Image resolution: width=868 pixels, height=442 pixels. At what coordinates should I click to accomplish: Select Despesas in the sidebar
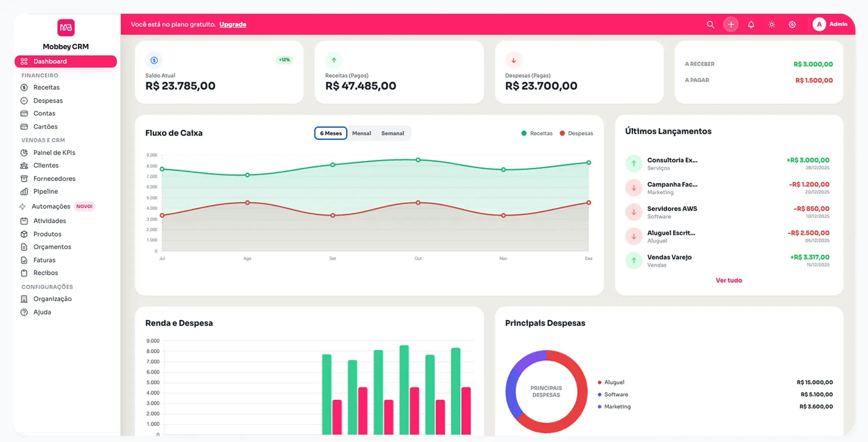click(48, 100)
